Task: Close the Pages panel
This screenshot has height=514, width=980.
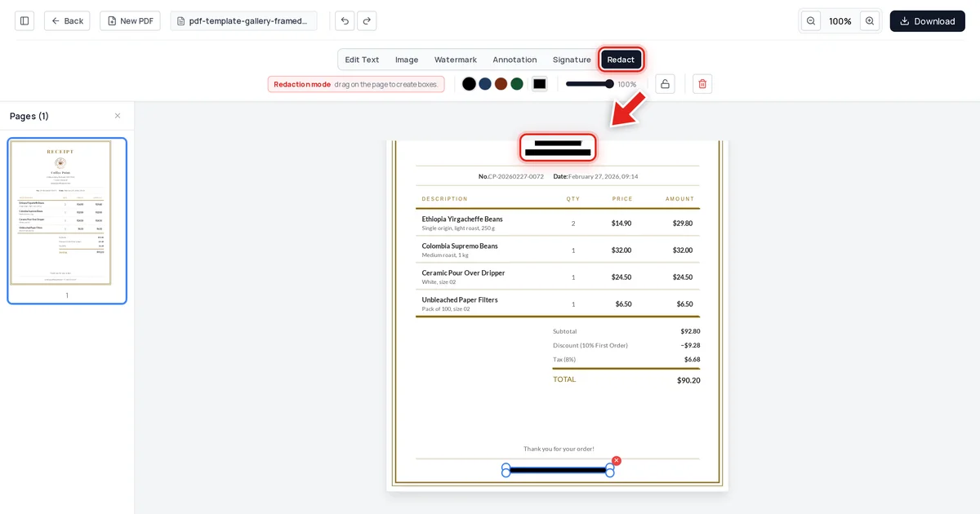Action: (118, 116)
